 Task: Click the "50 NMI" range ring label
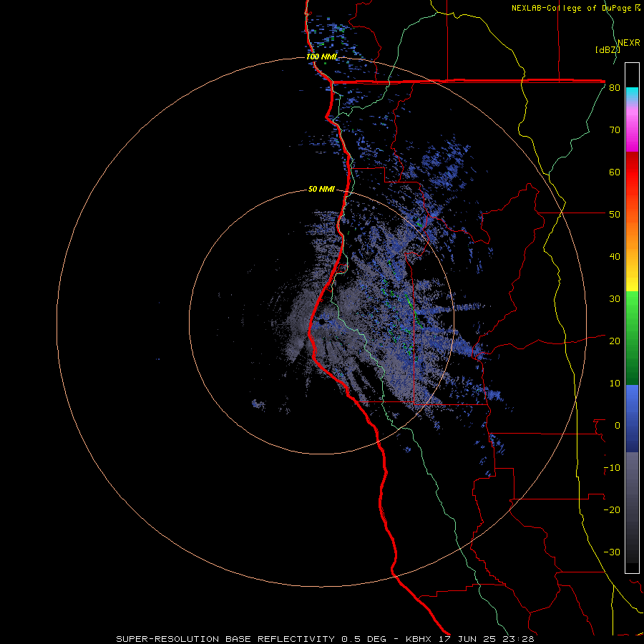(321, 190)
